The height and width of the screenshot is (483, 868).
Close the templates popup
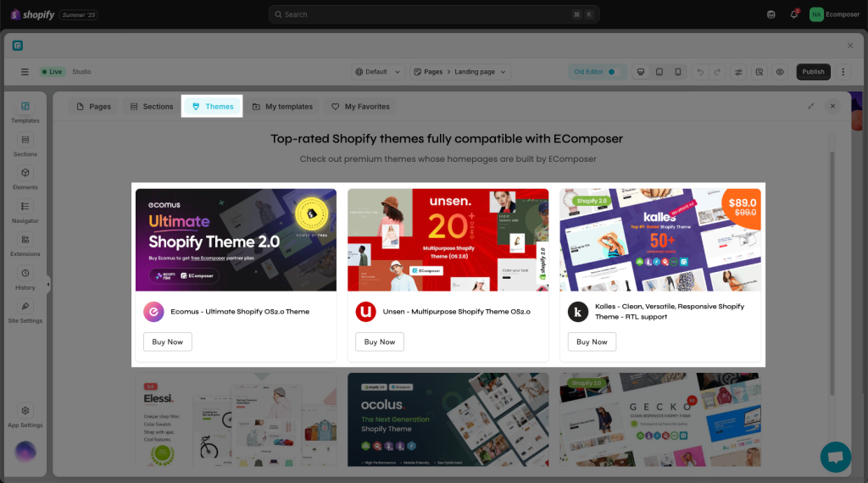pyautogui.click(x=832, y=106)
